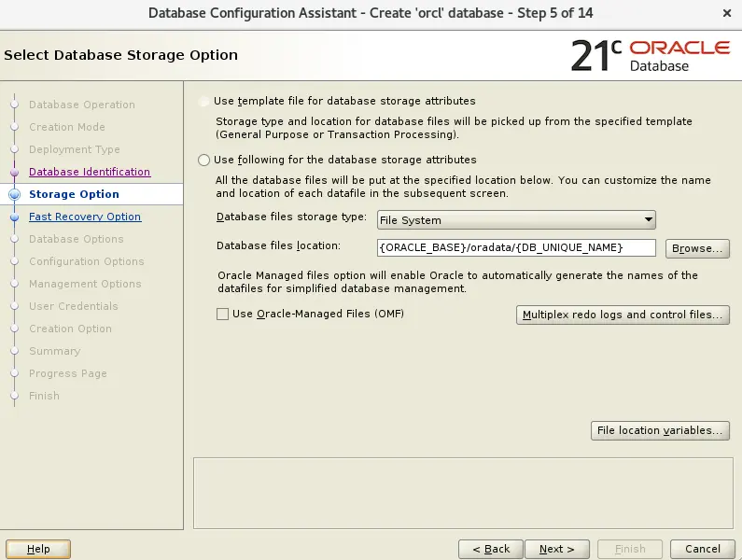Click Storage Option step bullet icon
742x560 pixels.
pos(15,194)
